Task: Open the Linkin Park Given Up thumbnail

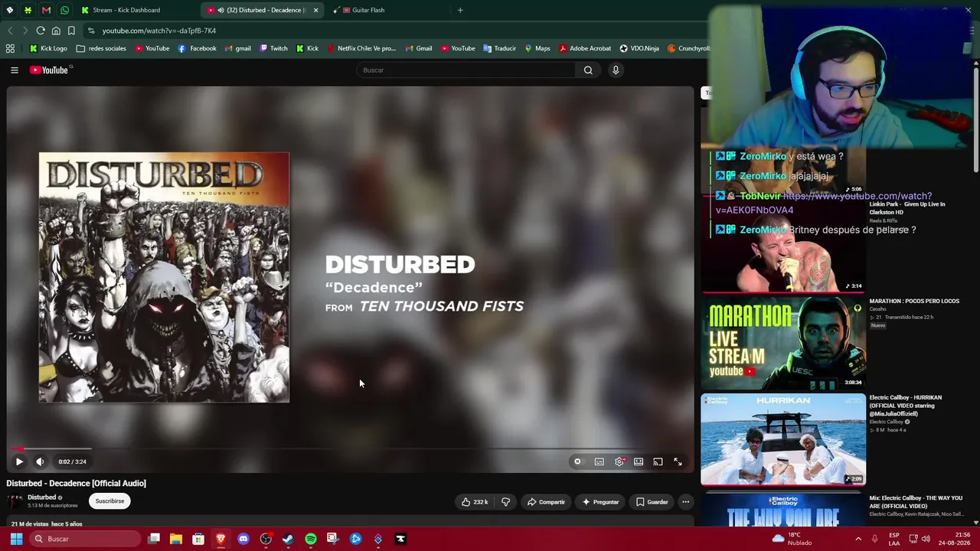Action: [x=783, y=246]
